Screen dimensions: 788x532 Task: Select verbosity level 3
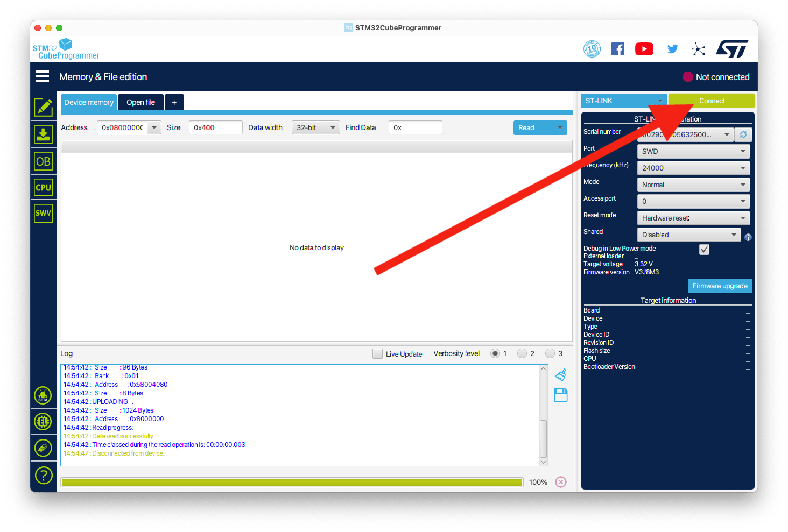pos(550,353)
